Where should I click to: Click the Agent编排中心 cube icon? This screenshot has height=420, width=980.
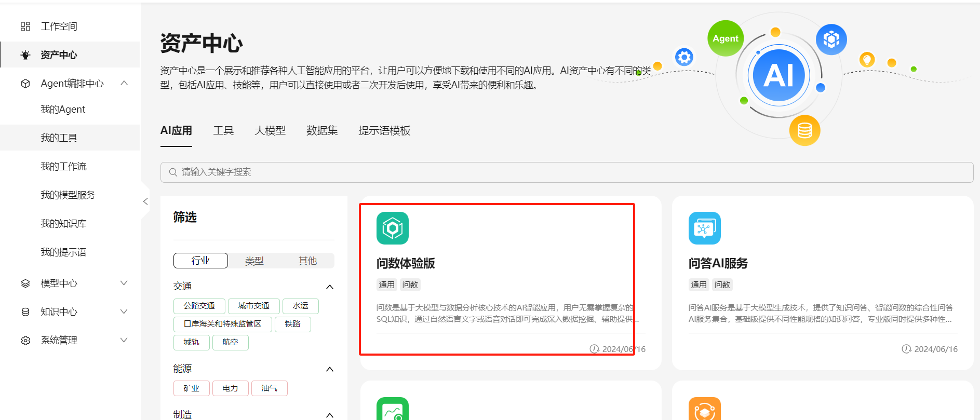[25, 84]
